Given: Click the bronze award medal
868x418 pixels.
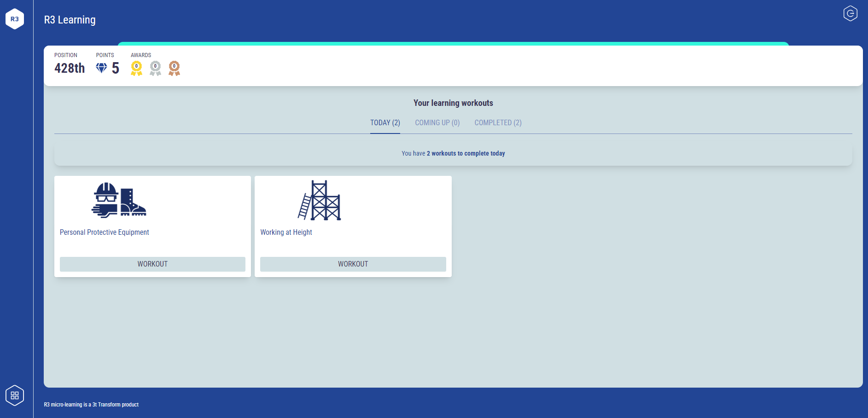Looking at the screenshot, I should 174,68.
